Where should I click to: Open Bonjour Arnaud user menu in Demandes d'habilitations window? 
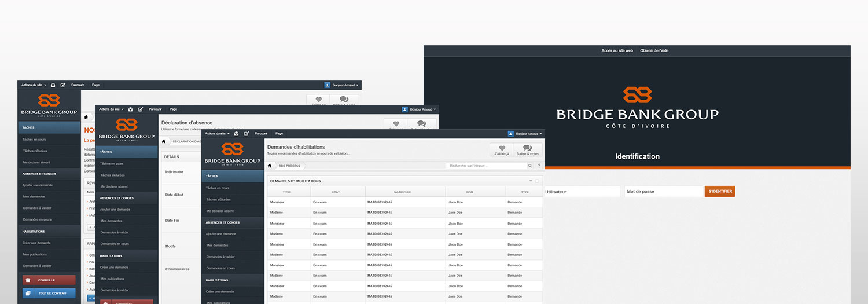[x=529, y=133]
